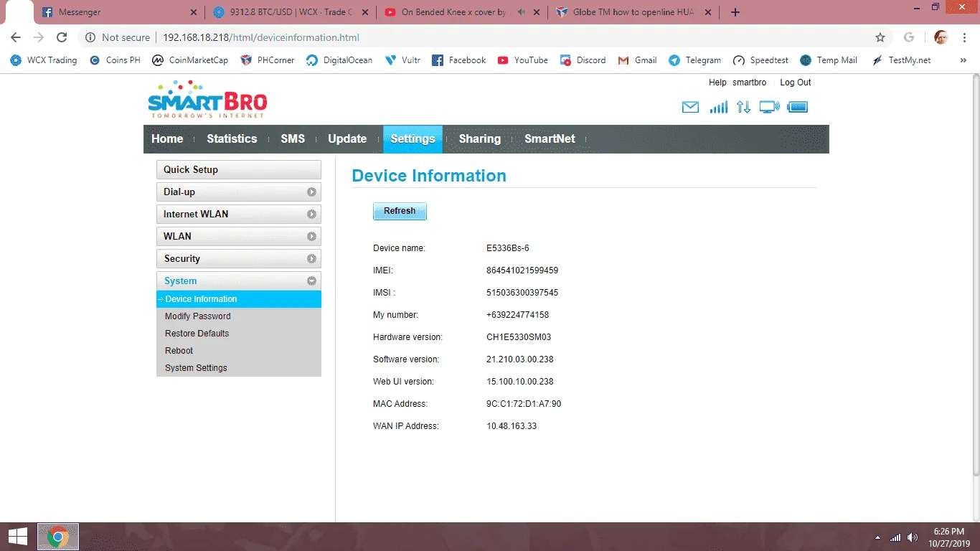Open a new browser tab
The image size is (980, 551).
click(735, 12)
